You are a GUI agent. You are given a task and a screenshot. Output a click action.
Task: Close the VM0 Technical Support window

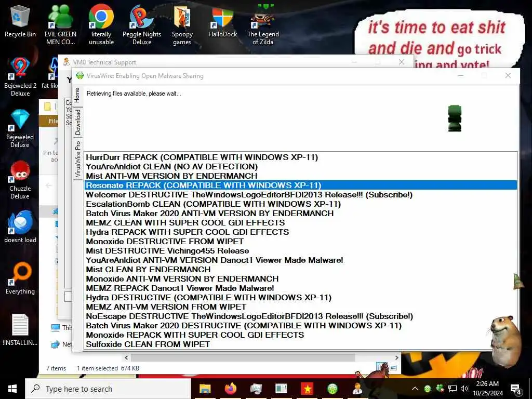pyautogui.click(x=402, y=62)
